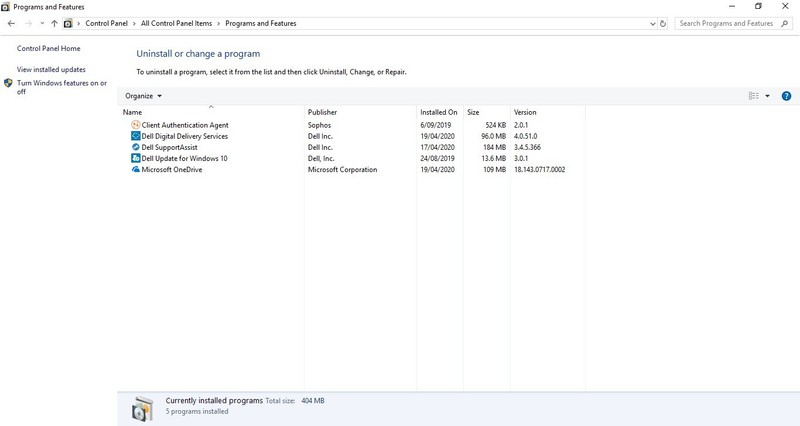The width and height of the screenshot is (800, 426).
Task: Click the Programs and Features title bar icon
Action: click(6, 7)
